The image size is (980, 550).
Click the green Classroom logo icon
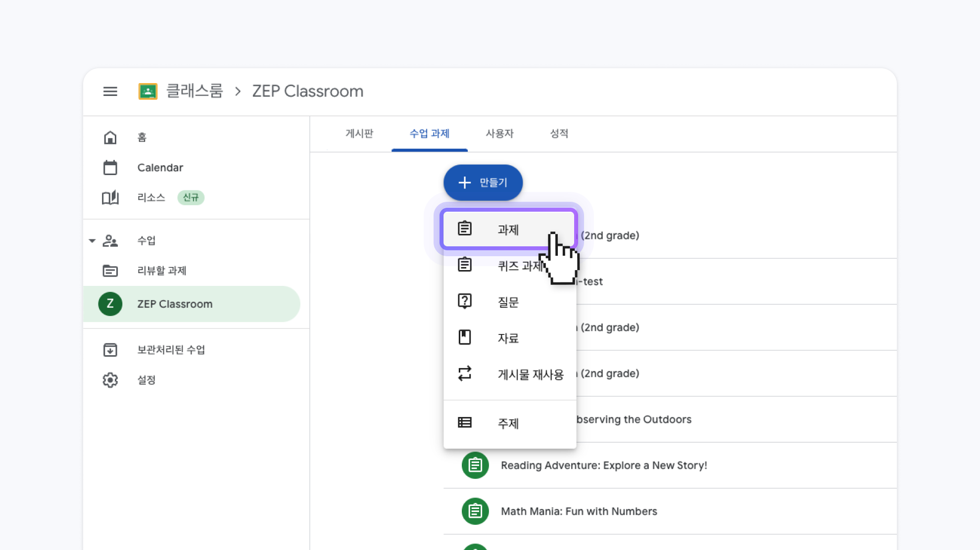[x=147, y=92]
